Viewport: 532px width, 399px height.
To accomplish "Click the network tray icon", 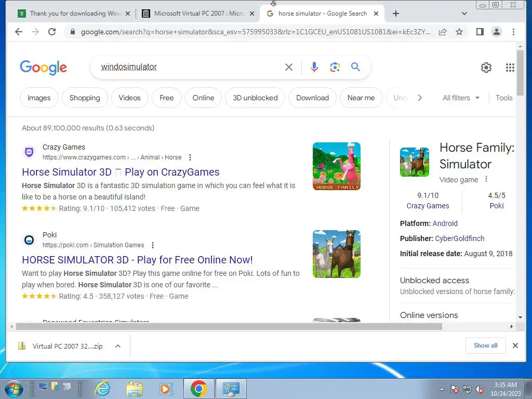I will click(x=467, y=390).
